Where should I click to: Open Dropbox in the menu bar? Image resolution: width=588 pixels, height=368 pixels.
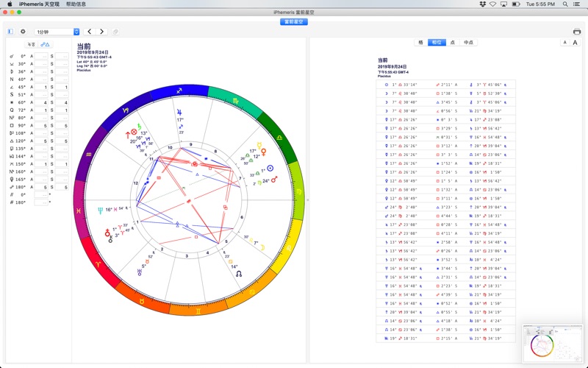point(481,4)
